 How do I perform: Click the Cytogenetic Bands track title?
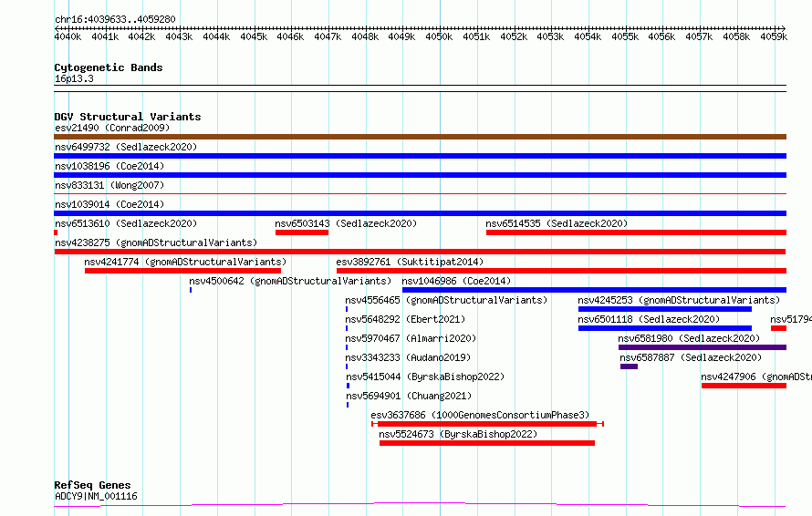point(109,67)
